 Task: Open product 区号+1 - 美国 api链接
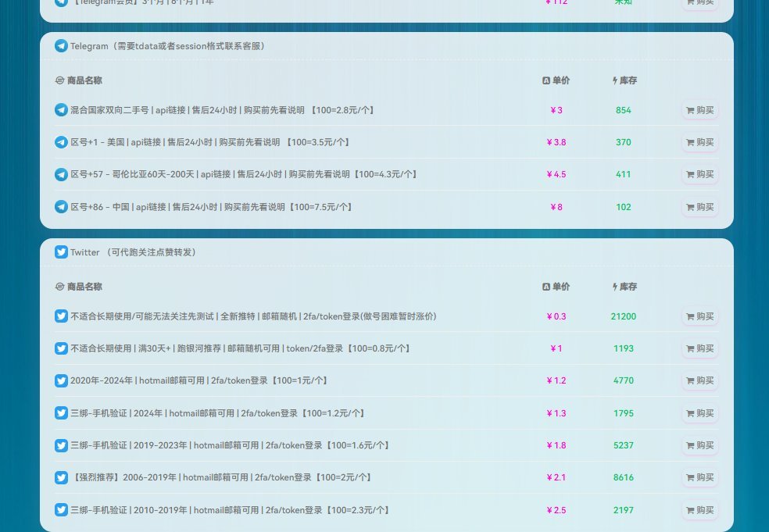point(211,142)
